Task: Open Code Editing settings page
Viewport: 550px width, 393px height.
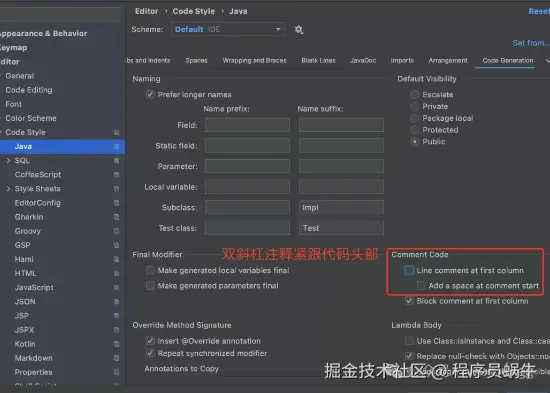Action: pyautogui.click(x=29, y=90)
